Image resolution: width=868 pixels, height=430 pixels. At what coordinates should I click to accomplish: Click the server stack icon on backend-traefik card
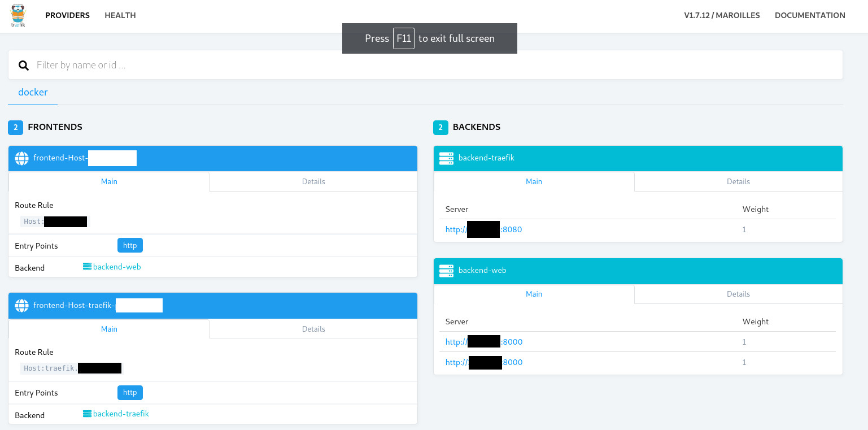(446, 158)
